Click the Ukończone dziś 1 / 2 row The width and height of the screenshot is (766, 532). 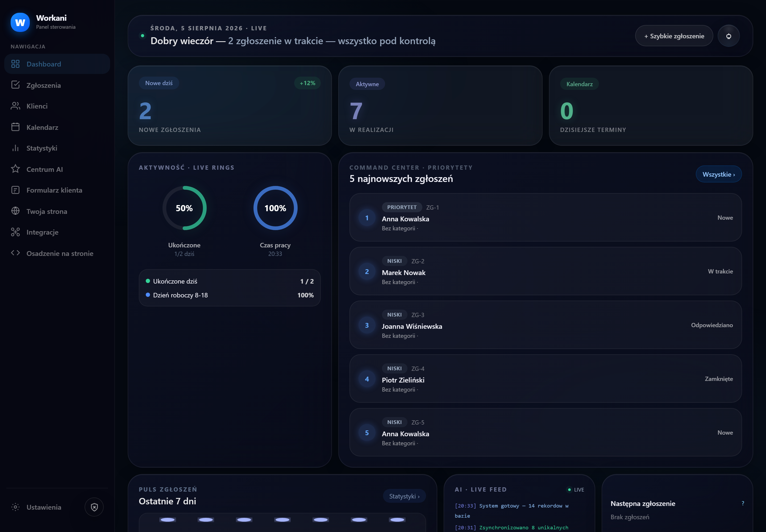coord(230,281)
